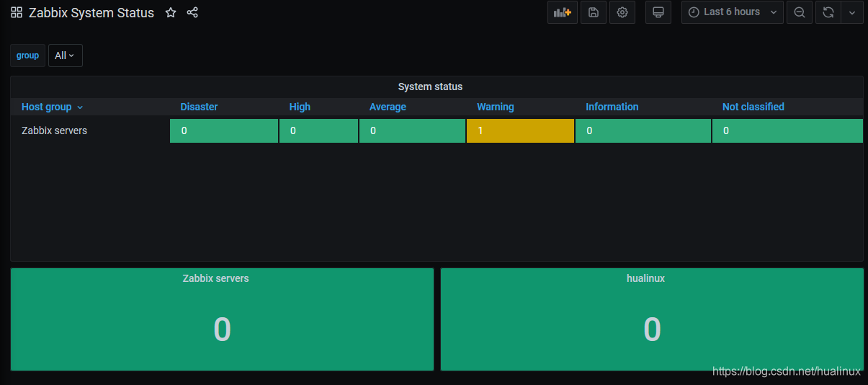Image resolution: width=868 pixels, height=385 pixels.
Task: Star the Zabbix System Status dashboard
Action: point(171,13)
